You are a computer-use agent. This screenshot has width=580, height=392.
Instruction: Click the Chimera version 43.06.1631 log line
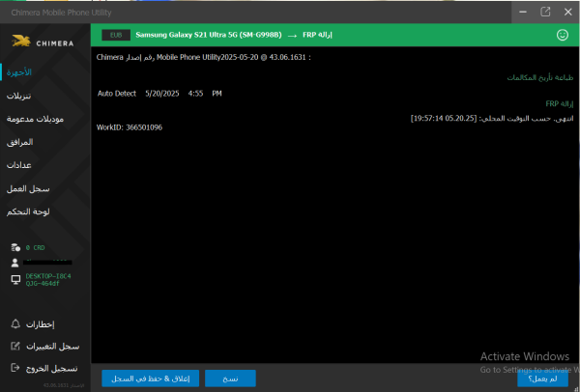click(204, 57)
